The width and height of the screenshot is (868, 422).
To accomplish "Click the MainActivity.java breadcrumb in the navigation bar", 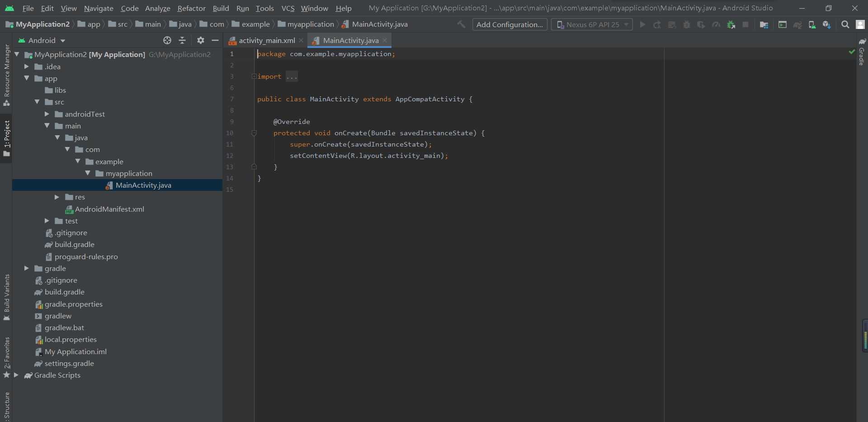I will coord(375,24).
